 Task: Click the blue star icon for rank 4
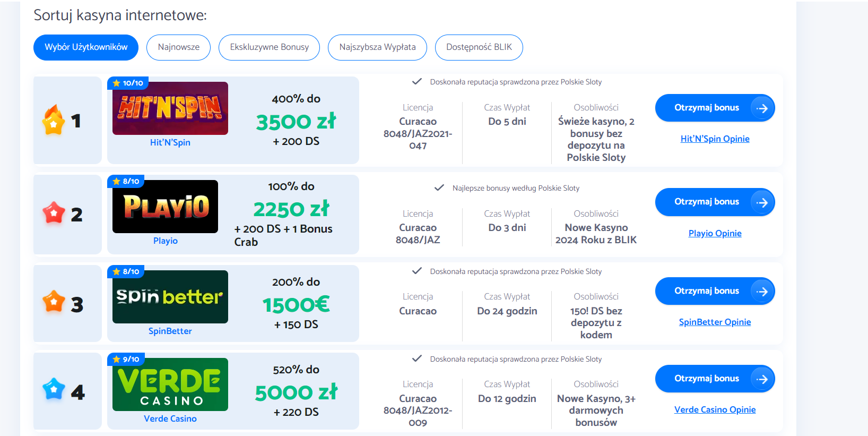[x=54, y=389]
